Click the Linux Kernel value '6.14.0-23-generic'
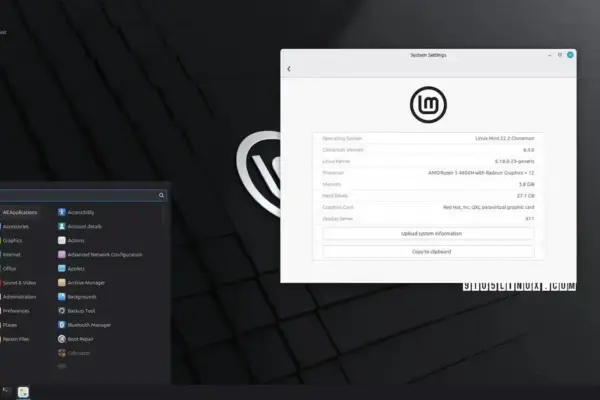Viewport: 600px width, 400px height. (514, 161)
